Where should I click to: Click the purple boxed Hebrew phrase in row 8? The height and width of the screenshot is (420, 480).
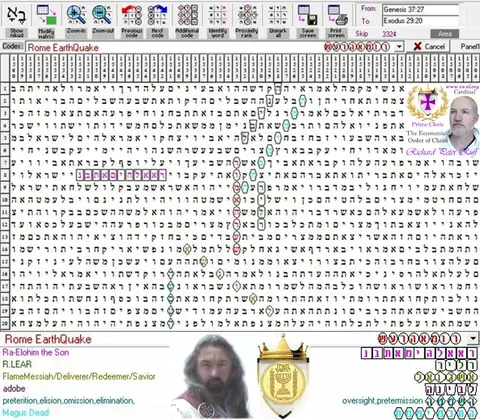pyautogui.click(x=121, y=175)
